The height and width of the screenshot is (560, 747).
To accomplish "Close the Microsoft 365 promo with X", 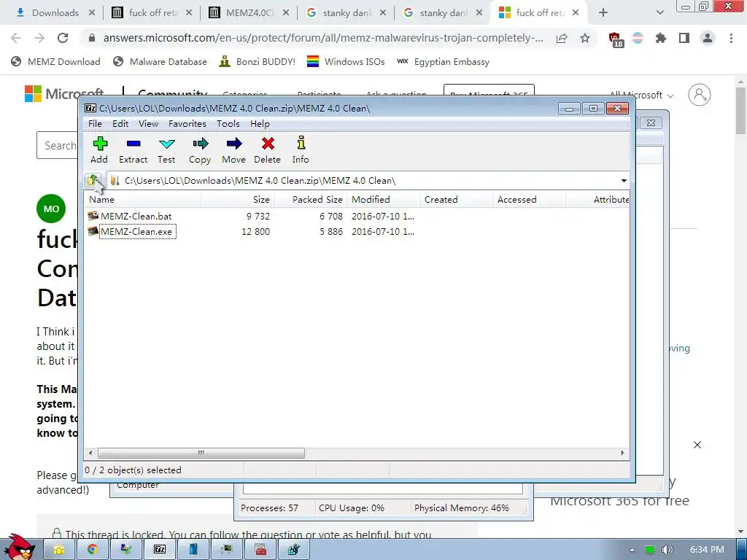I will 697,445.
